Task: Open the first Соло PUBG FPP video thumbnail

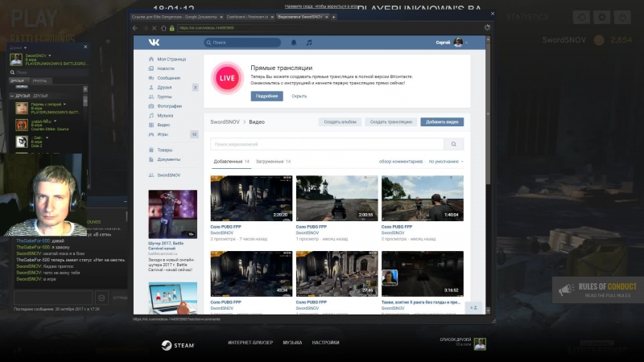Action: (x=251, y=198)
